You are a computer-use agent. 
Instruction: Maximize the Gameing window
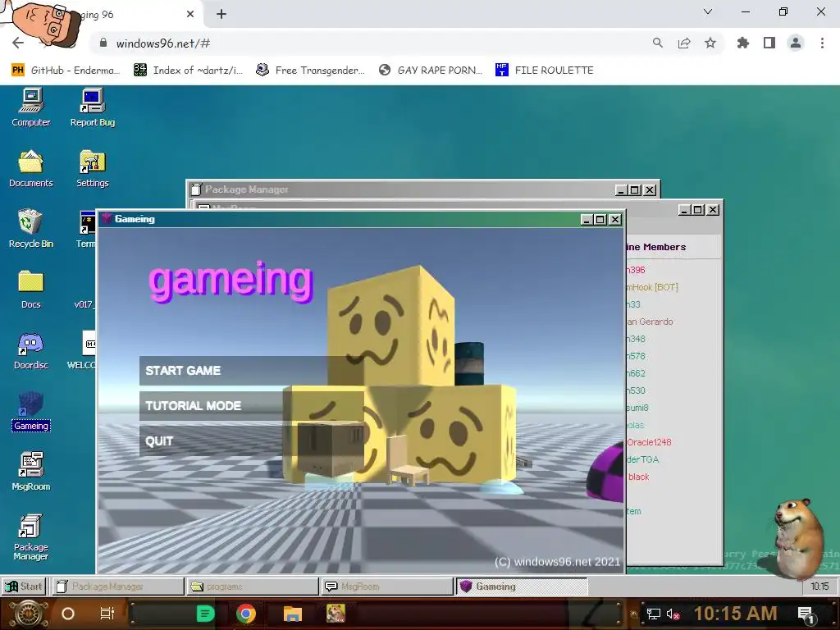[x=600, y=220]
